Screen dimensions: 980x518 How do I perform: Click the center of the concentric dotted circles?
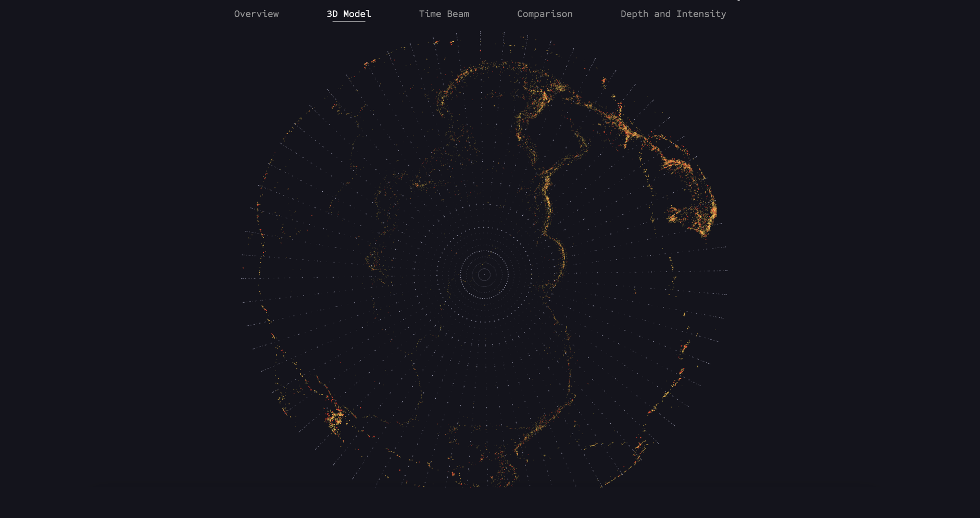[484, 274]
